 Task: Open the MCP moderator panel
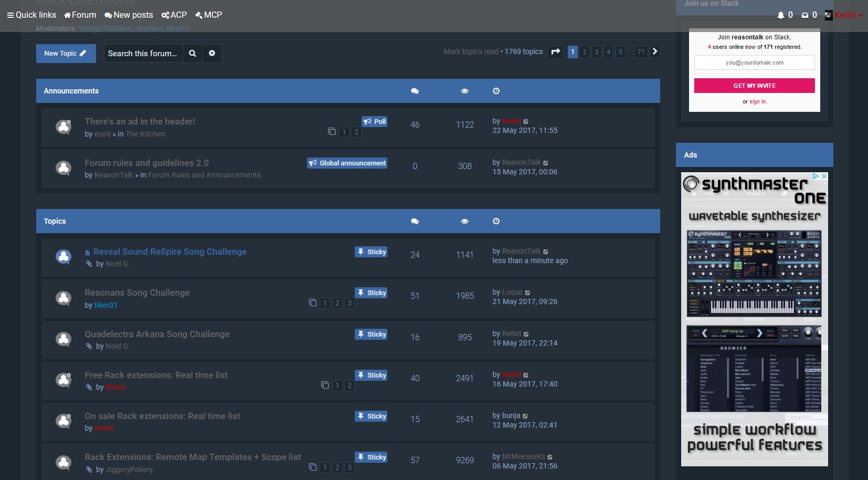click(208, 15)
